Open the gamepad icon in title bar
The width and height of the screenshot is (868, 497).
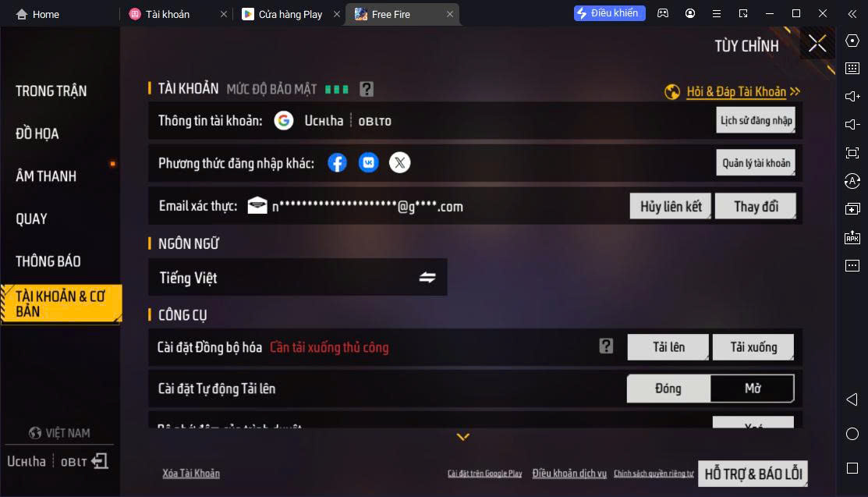(663, 13)
